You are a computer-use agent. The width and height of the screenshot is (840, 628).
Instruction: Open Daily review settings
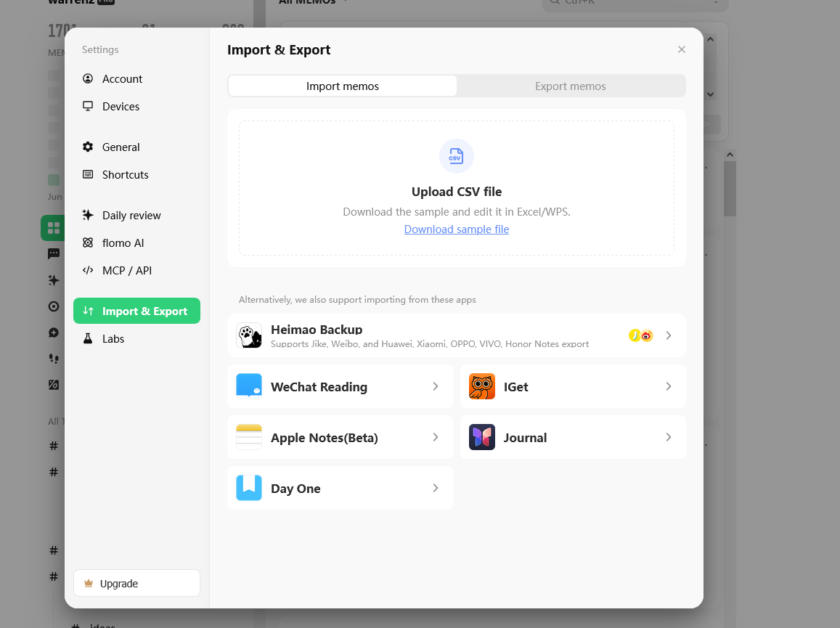coord(136,216)
